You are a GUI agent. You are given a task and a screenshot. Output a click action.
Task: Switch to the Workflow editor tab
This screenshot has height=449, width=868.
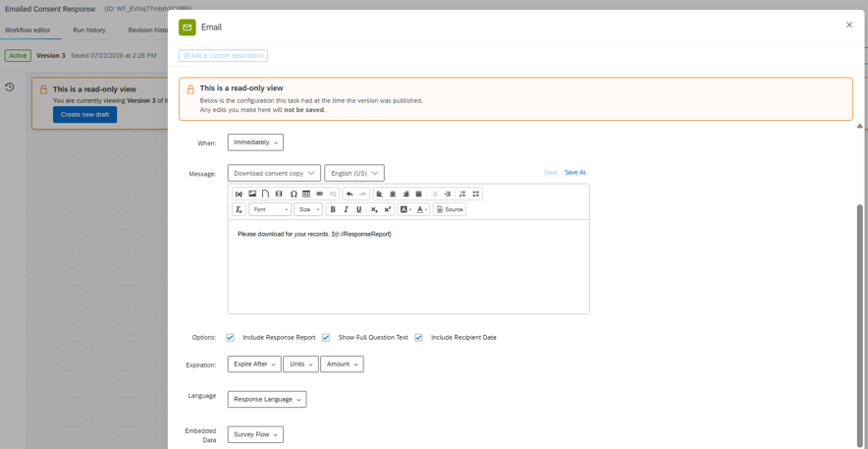click(x=27, y=29)
